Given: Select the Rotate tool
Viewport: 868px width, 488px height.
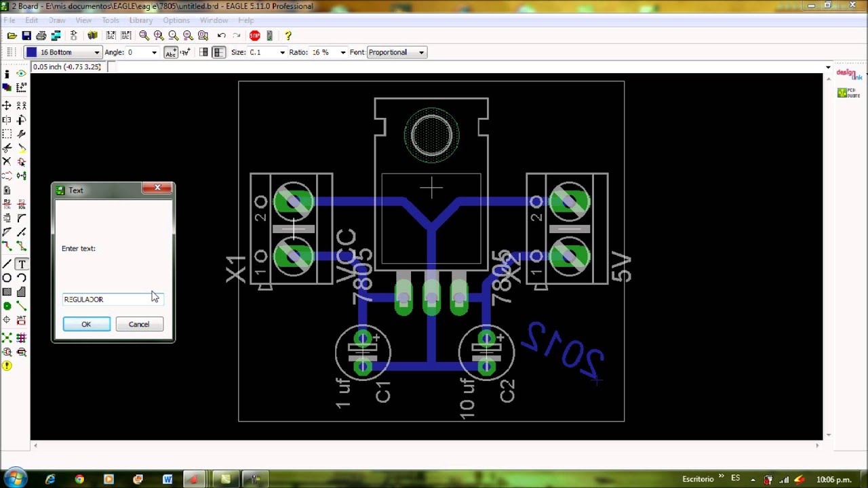Looking at the screenshot, I should pos(22,120).
